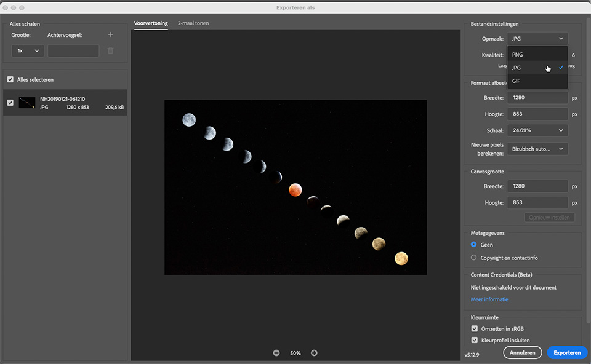Uncheck the NH20190121-061210 asset checkbox
The height and width of the screenshot is (364, 591).
point(10,103)
